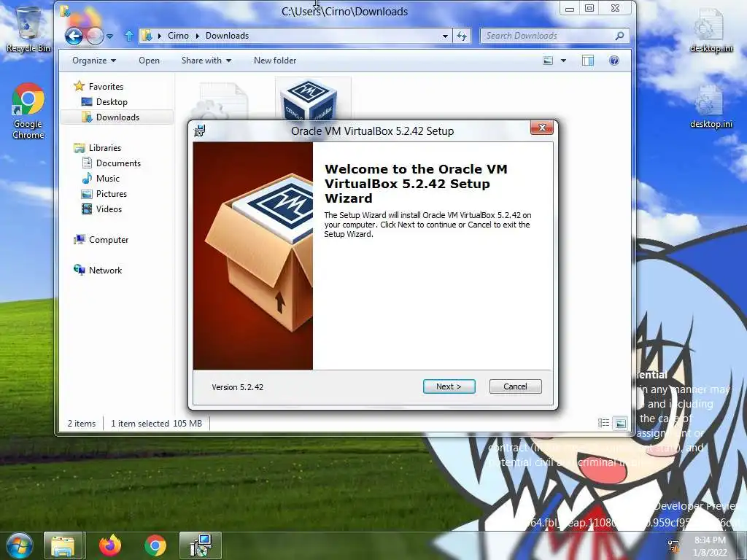Open File Explorer from the taskbar
The image size is (747, 560).
point(63,545)
